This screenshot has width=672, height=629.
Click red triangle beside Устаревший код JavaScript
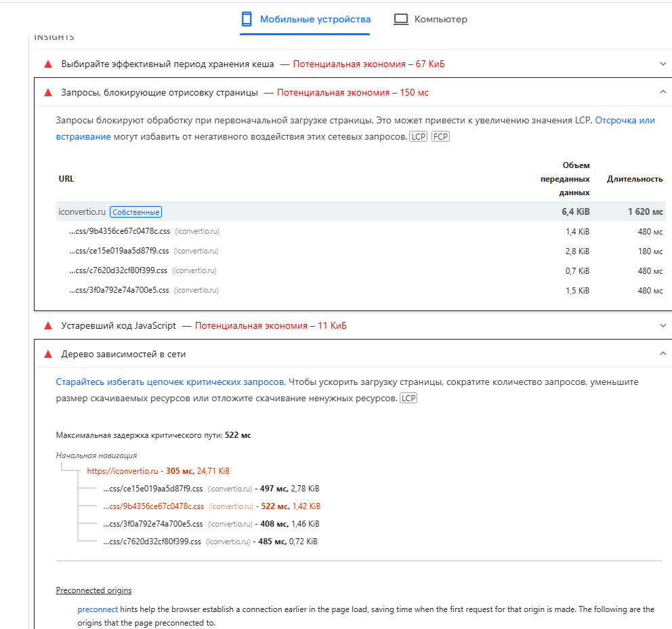tap(48, 326)
